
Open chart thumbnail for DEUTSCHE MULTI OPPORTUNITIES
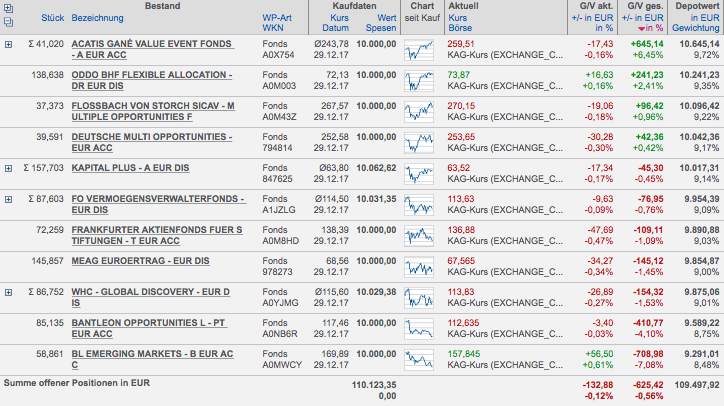point(419,143)
